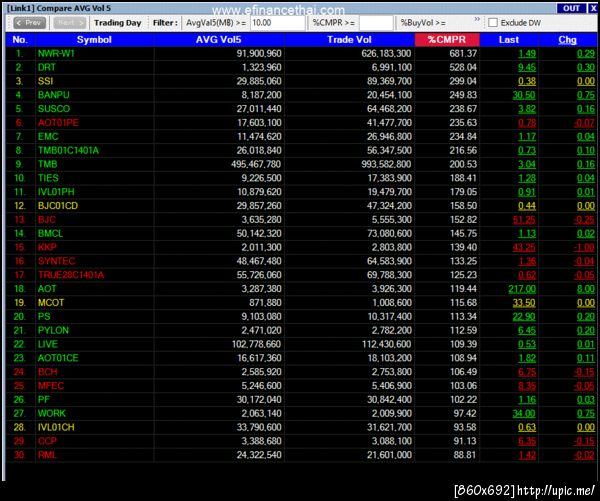The image size is (600, 501).
Task: Click the Chg column header link
Action: click(x=567, y=40)
